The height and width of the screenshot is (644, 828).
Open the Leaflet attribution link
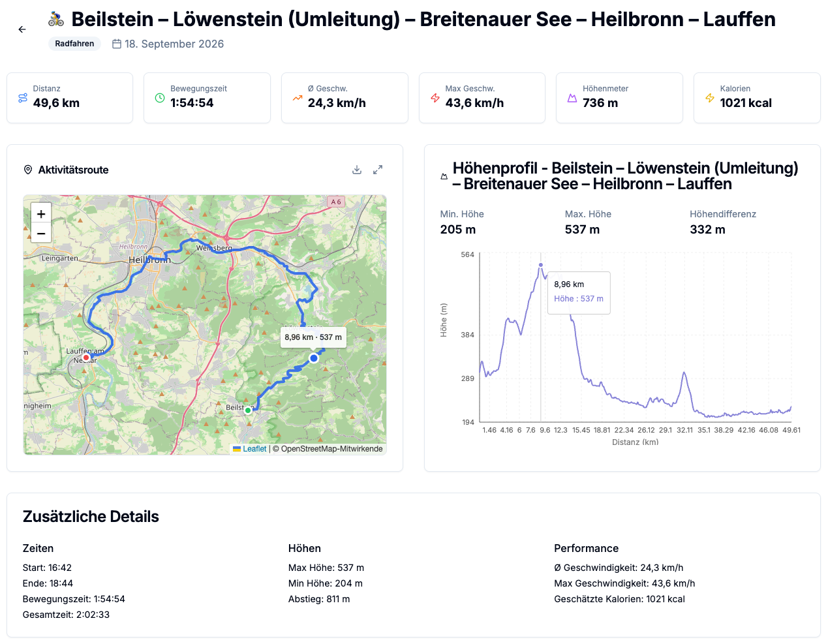click(254, 449)
